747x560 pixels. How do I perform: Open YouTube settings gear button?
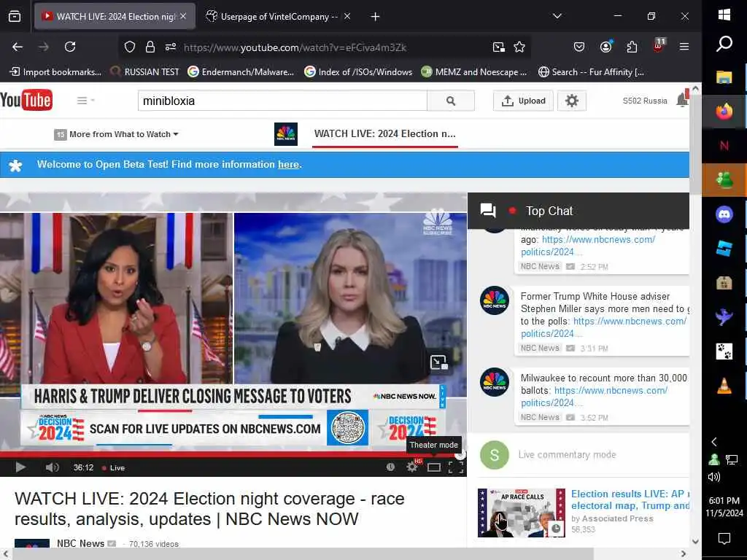tap(572, 101)
